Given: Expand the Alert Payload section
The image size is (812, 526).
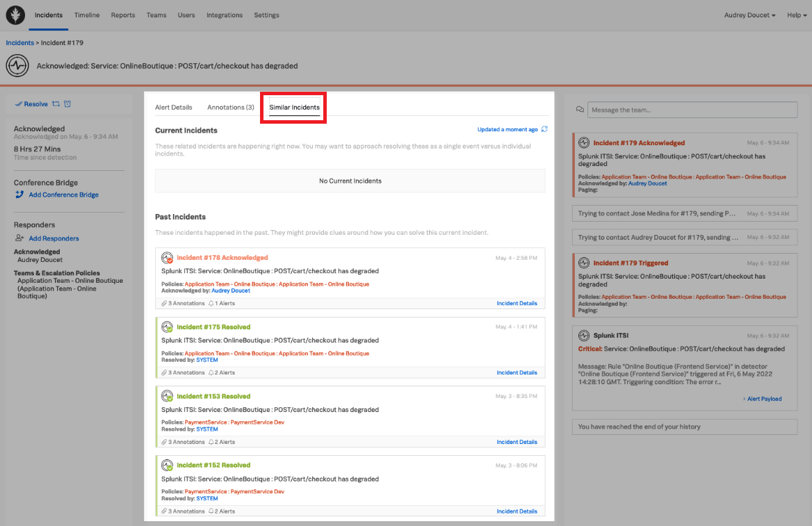Looking at the screenshot, I should 762,399.
